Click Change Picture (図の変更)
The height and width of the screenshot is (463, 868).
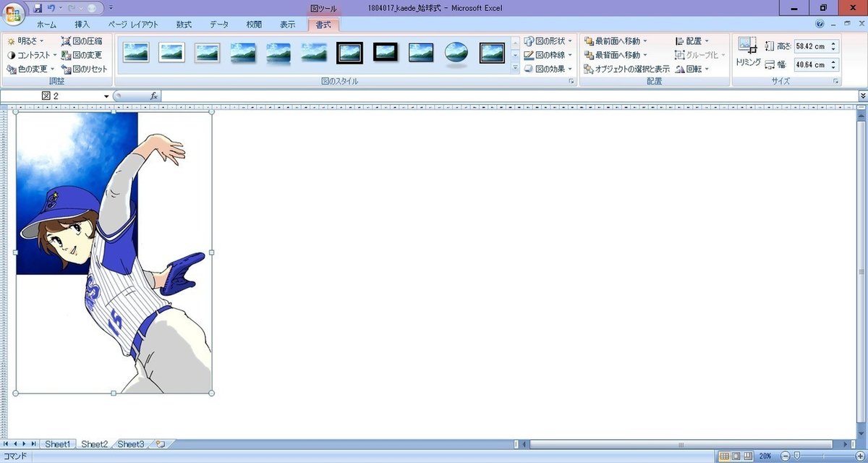82,55
